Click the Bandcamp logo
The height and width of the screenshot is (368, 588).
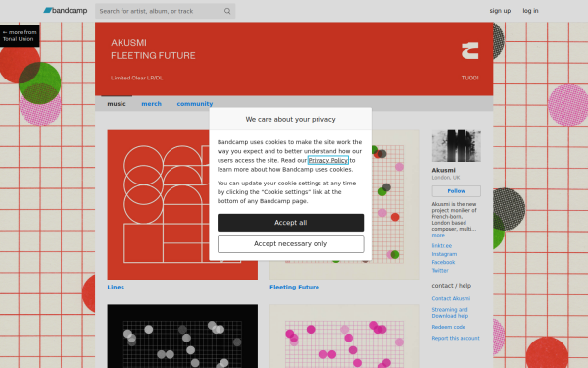point(66,11)
